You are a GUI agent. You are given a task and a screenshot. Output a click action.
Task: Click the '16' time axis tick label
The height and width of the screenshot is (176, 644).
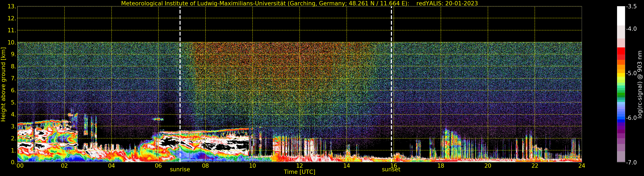click(394, 166)
